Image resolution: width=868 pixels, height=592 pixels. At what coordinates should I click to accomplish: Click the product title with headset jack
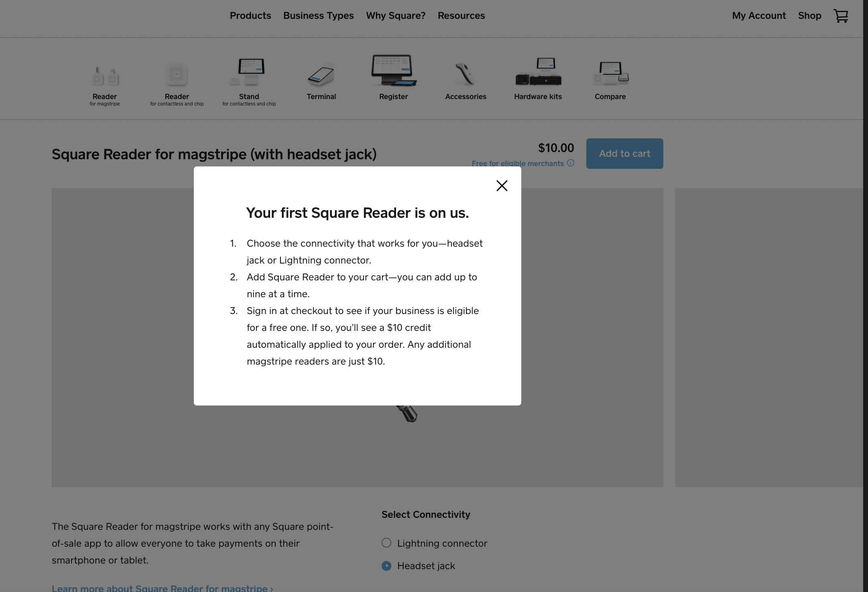214,154
